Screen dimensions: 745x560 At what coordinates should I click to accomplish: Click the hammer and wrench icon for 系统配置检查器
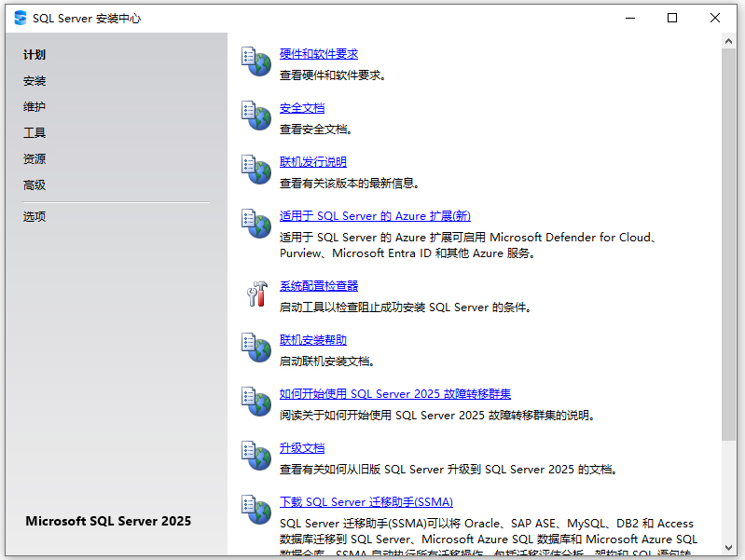point(257,294)
